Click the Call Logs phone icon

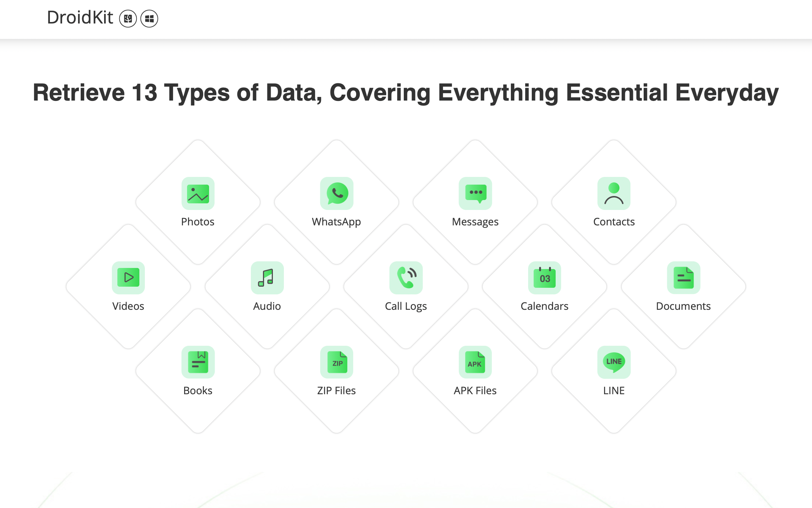(x=406, y=277)
